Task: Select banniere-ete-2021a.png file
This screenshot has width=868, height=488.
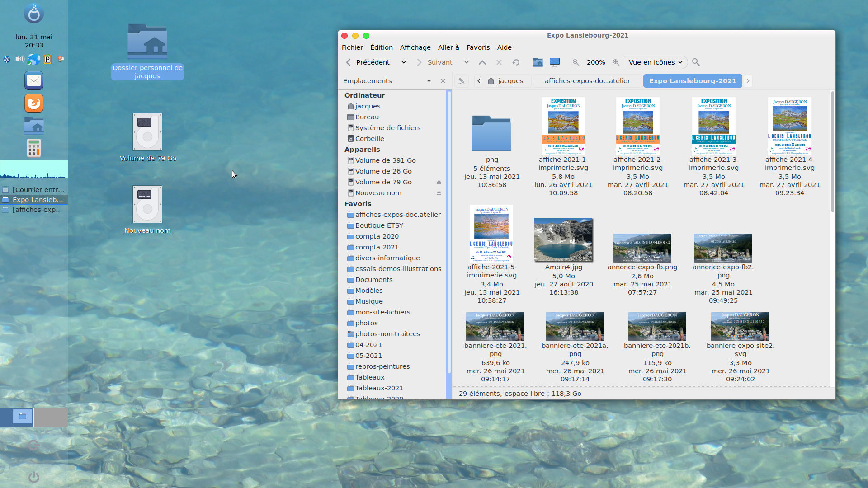Action: [x=575, y=326]
